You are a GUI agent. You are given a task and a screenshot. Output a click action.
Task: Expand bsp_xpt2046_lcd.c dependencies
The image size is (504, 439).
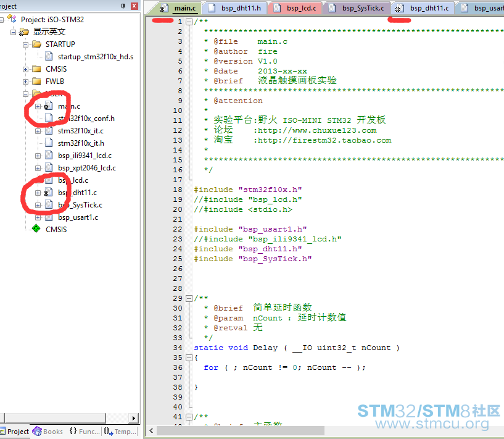click(x=38, y=168)
